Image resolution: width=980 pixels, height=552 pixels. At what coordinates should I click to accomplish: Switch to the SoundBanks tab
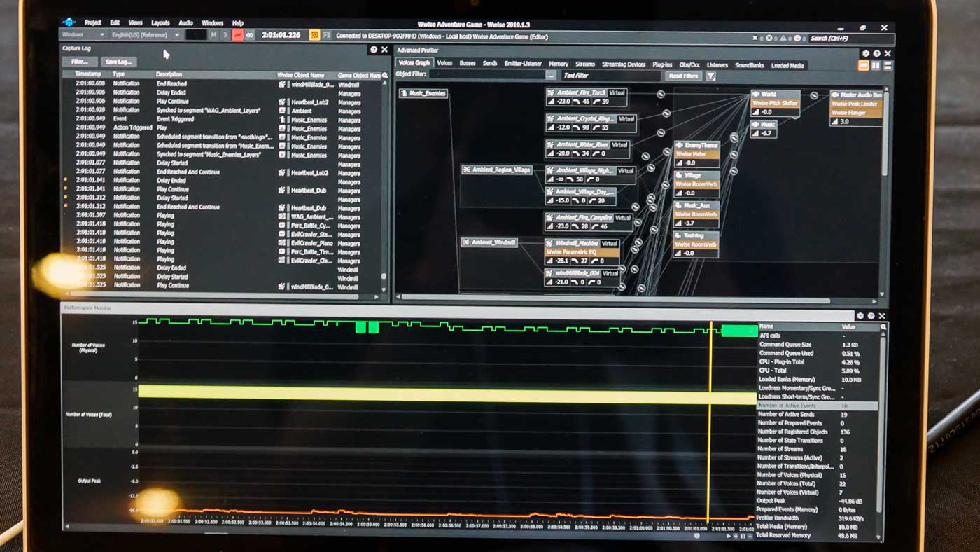(x=749, y=65)
